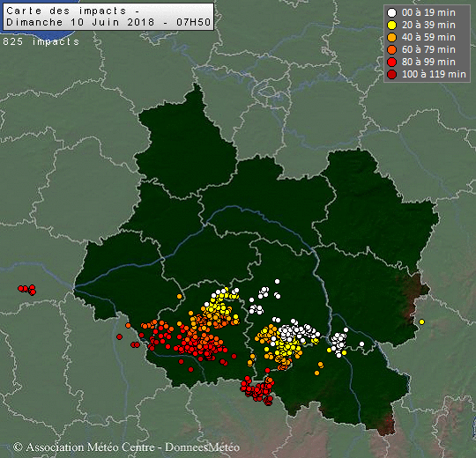The width and height of the screenshot is (476, 458).
Task: Click the red impact cluster at the southern border
Action: tap(257, 391)
